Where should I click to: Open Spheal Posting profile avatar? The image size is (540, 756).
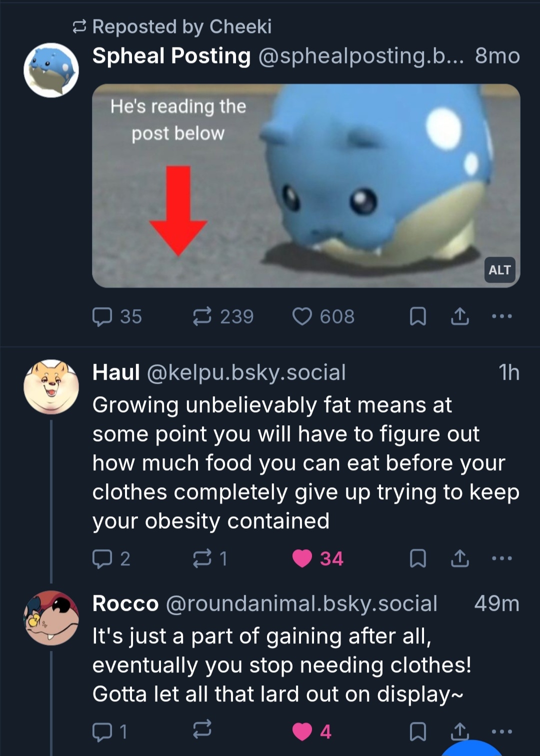click(x=51, y=70)
